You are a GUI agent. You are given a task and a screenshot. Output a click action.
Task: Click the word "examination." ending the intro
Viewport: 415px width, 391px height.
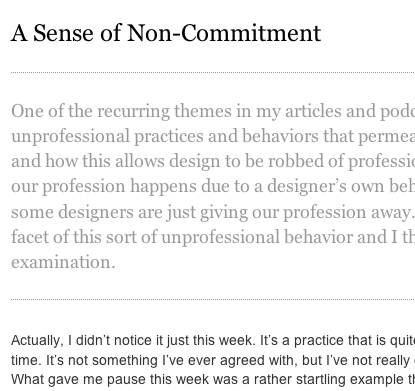tap(63, 262)
